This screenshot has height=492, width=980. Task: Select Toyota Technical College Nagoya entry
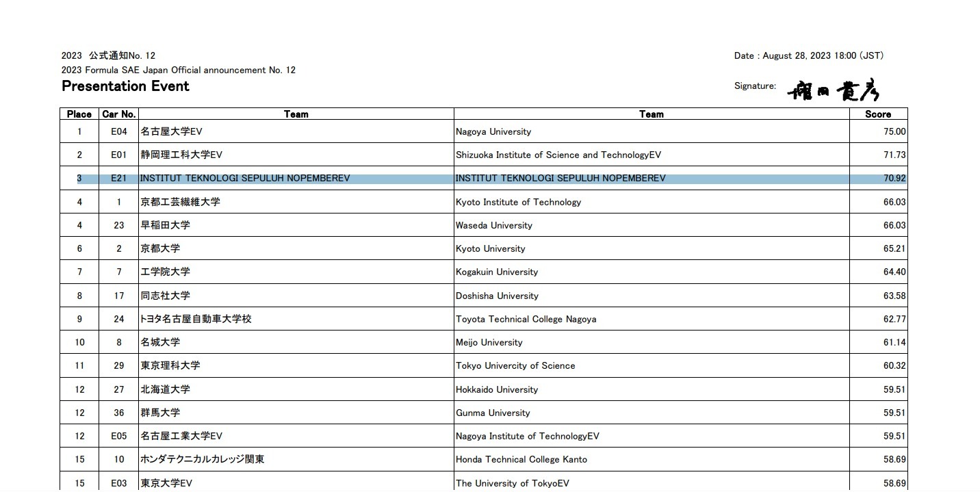click(x=526, y=319)
